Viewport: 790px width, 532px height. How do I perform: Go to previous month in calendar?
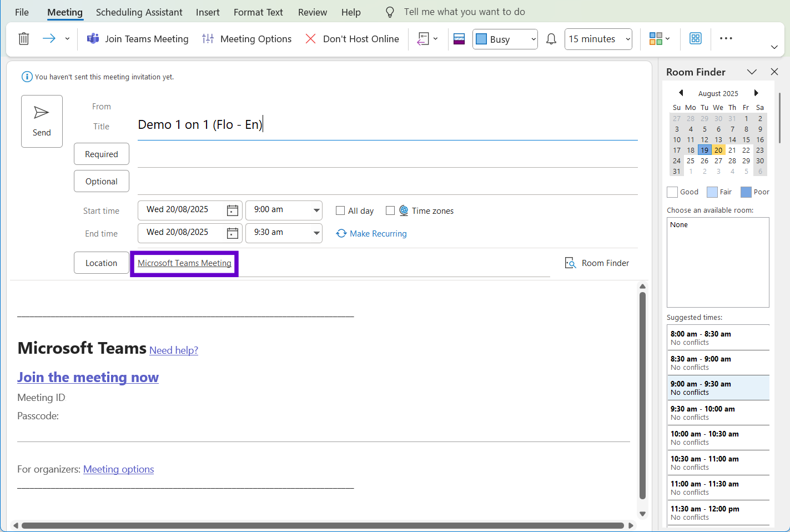click(x=681, y=93)
